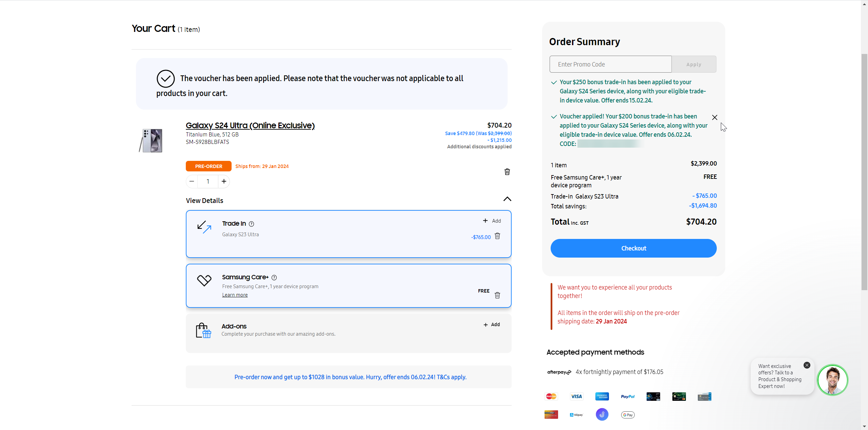Screen dimensions: 868x430
Task: Click the View Details label
Action: point(204,201)
